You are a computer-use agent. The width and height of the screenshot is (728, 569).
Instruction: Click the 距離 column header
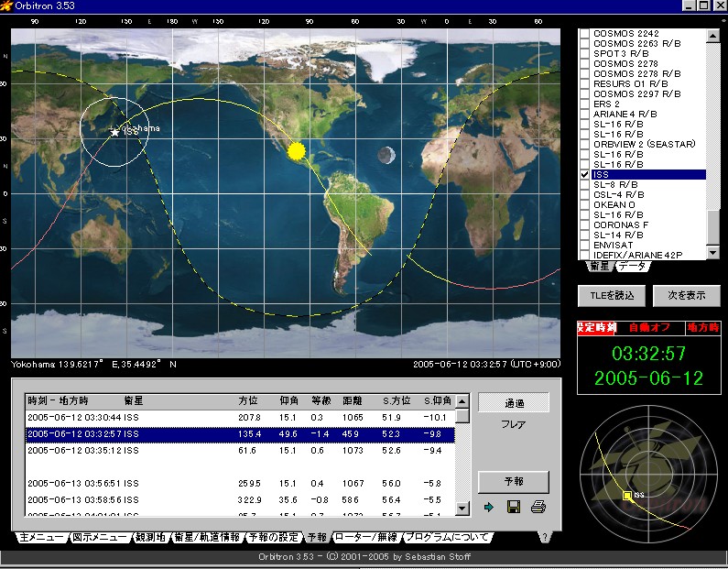click(353, 400)
